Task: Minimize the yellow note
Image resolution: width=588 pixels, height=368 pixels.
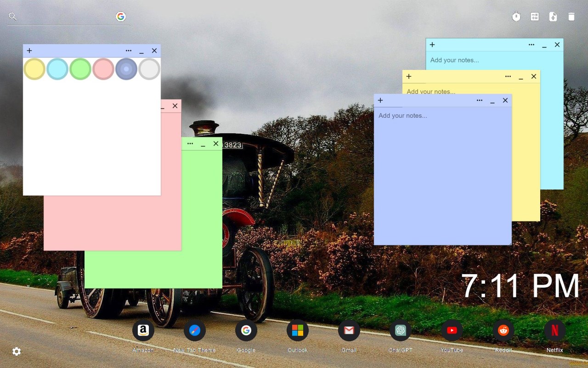Action: 521,76
